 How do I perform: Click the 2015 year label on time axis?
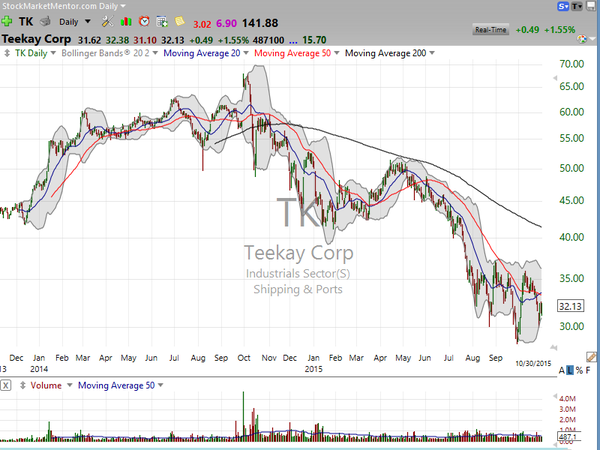[313, 369]
